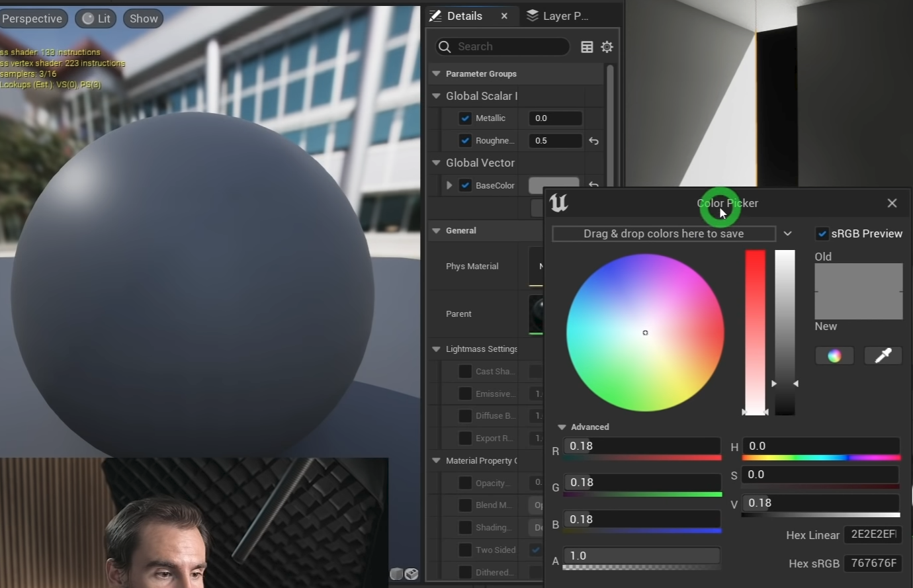The width and height of the screenshot is (913, 588).
Task: Click the Unreal Engine logo in Color Picker
Action: 559,203
